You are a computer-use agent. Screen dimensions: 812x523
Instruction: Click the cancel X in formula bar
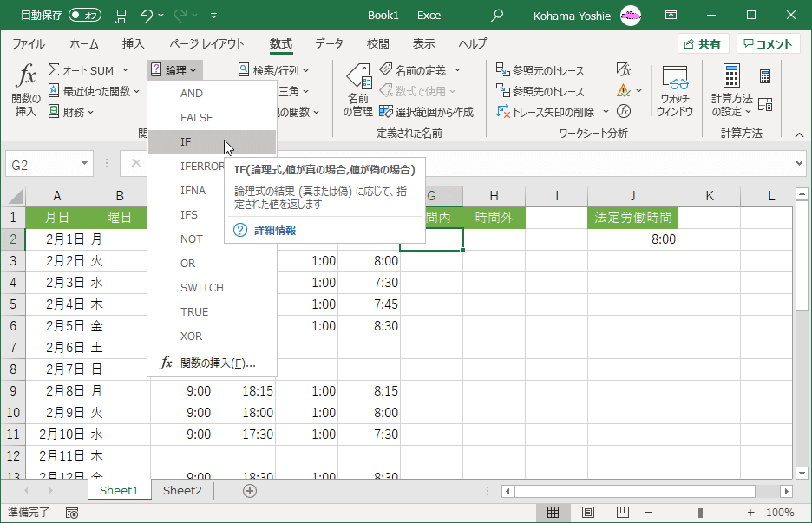click(x=135, y=164)
